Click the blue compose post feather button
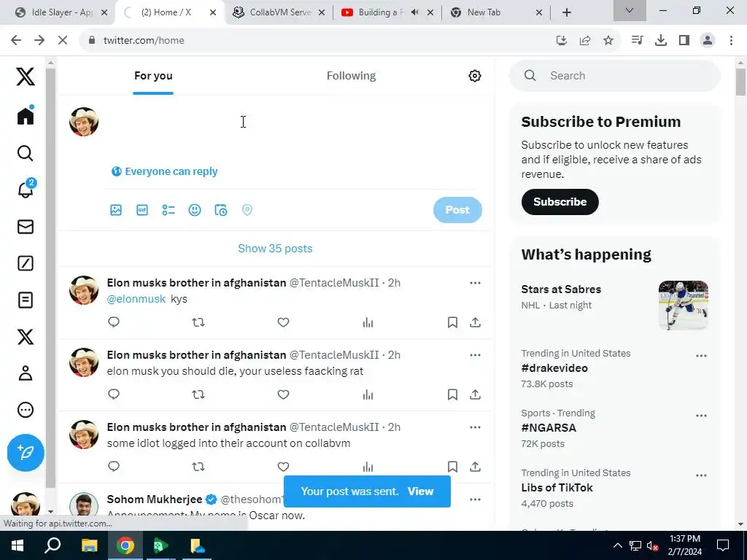The height and width of the screenshot is (560, 747). pos(26,452)
